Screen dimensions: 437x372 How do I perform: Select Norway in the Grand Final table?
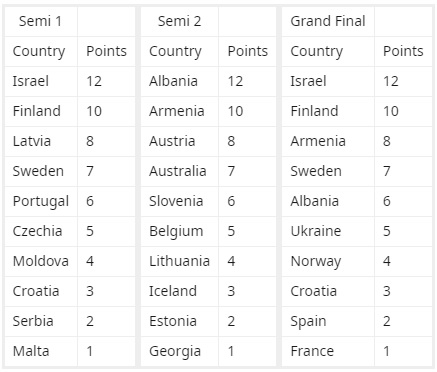coord(328,261)
